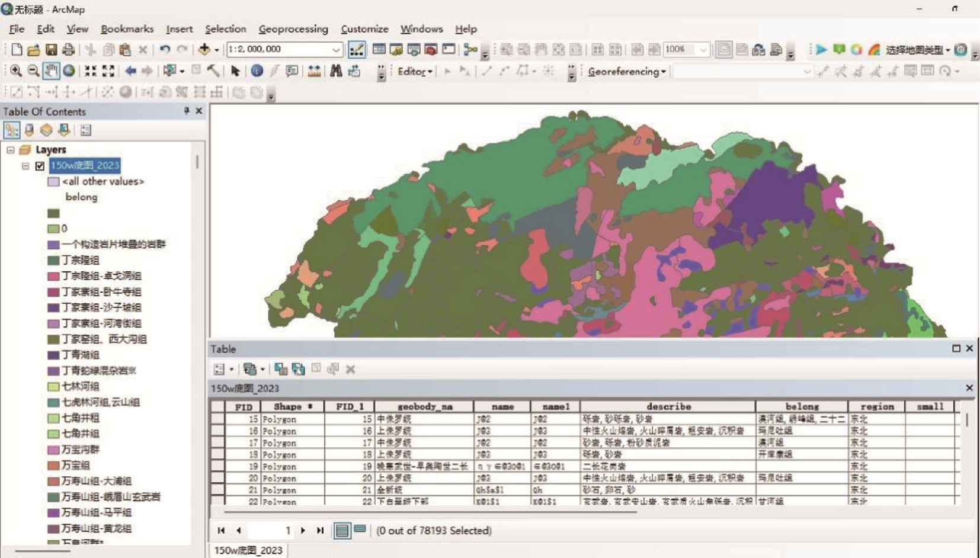This screenshot has height=558, width=980.
Task: Click the Save map icon
Action: click(51, 50)
